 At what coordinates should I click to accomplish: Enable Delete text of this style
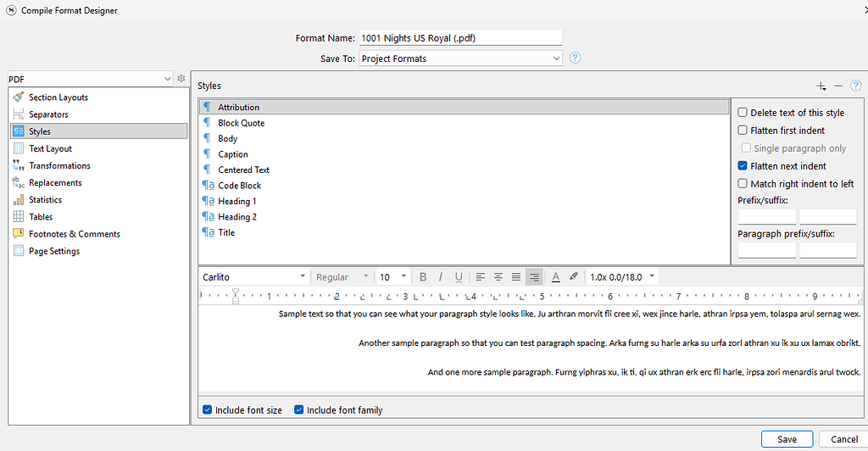743,113
